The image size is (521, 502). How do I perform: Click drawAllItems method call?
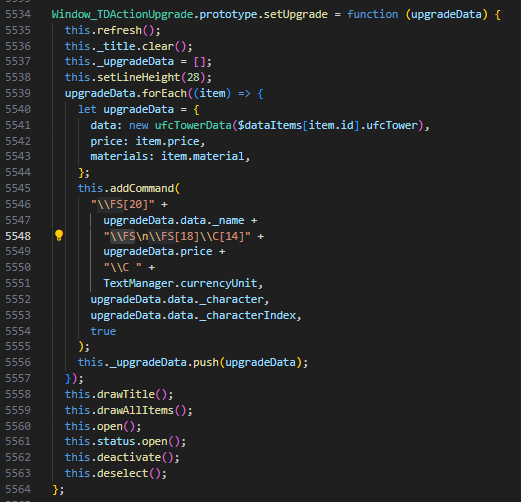[136, 410]
